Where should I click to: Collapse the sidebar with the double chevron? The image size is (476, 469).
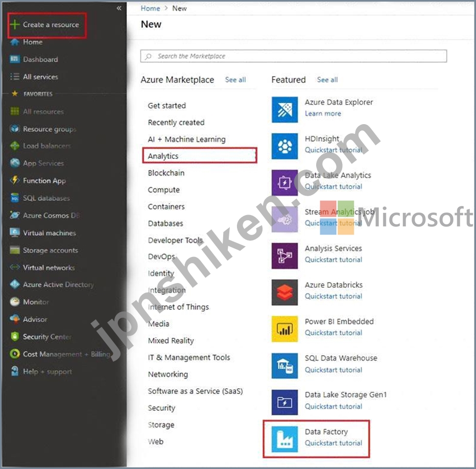coord(119,8)
